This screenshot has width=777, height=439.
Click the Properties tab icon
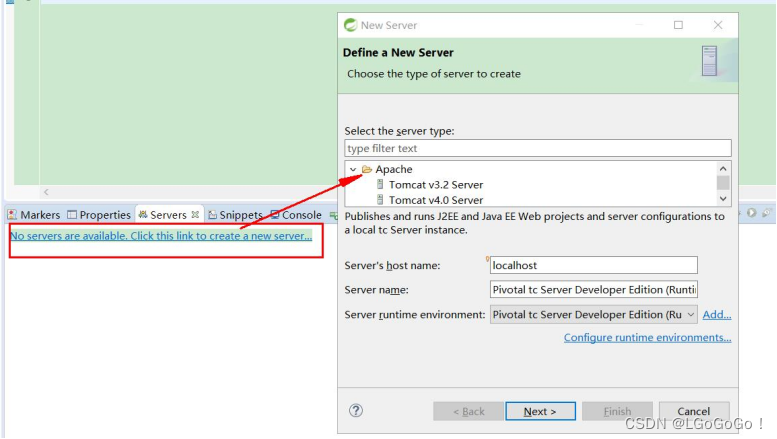[x=72, y=215]
